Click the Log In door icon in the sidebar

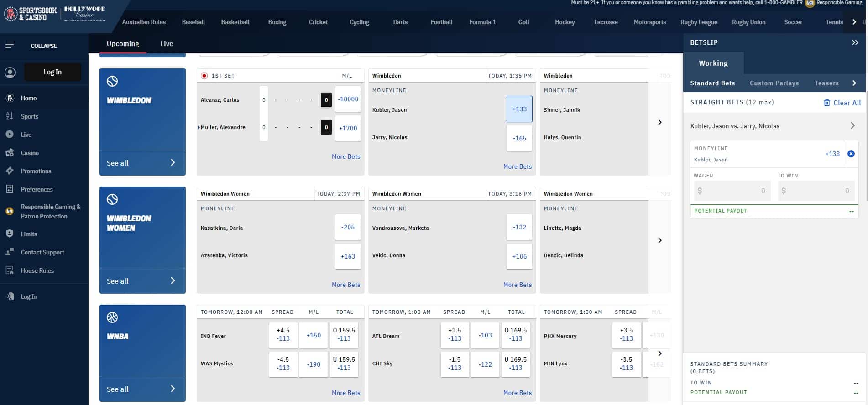[10, 296]
